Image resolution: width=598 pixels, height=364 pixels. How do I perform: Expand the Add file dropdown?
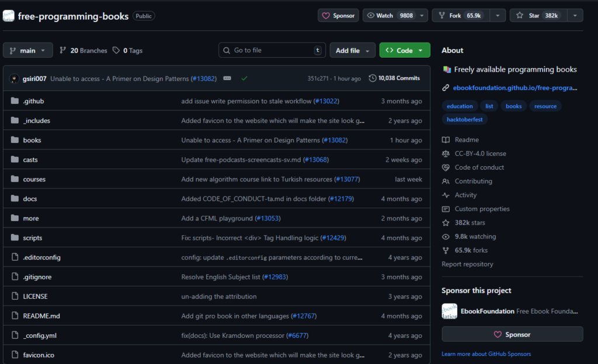pyautogui.click(x=352, y=51)
